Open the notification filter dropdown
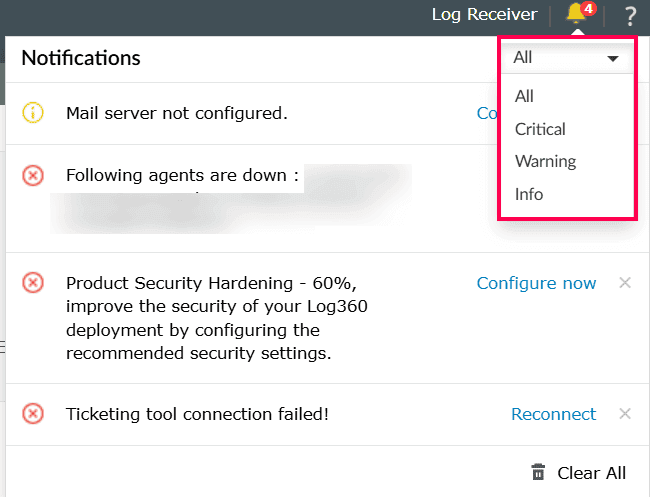The height and width of the screenshot is (497, 650). [x=567, y=58]
